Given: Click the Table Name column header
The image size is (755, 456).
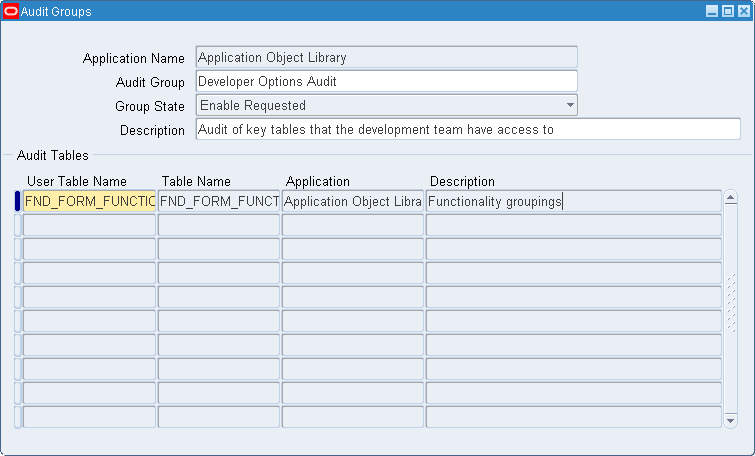Looking at the screenshot, I should click(196, 182).
